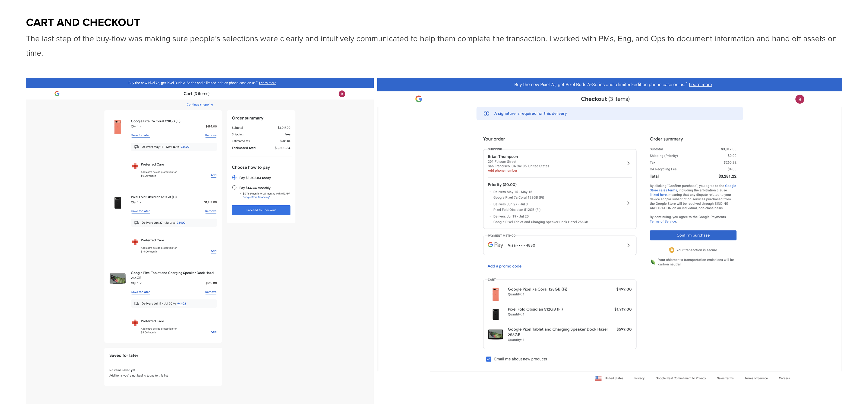This screenshot has width=868, height=412.
Task: Expand payment method chevron for Visa 4830
Action: [628, 245]
